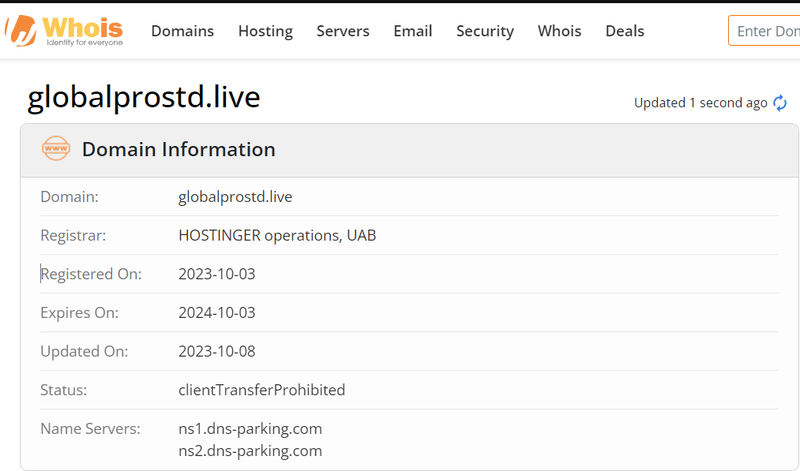Open the Email menu
Screen dimensions: 800x471
413,31
